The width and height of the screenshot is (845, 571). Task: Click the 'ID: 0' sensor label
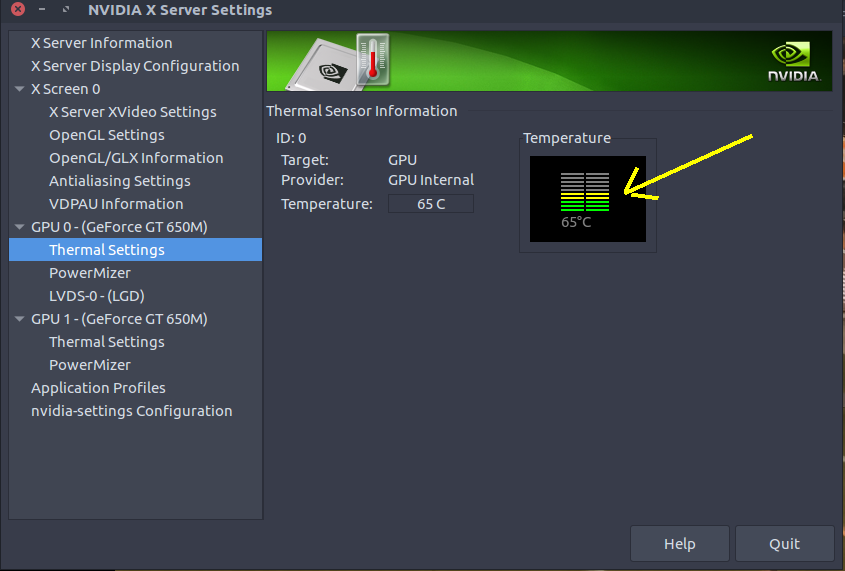pos(291,138)
